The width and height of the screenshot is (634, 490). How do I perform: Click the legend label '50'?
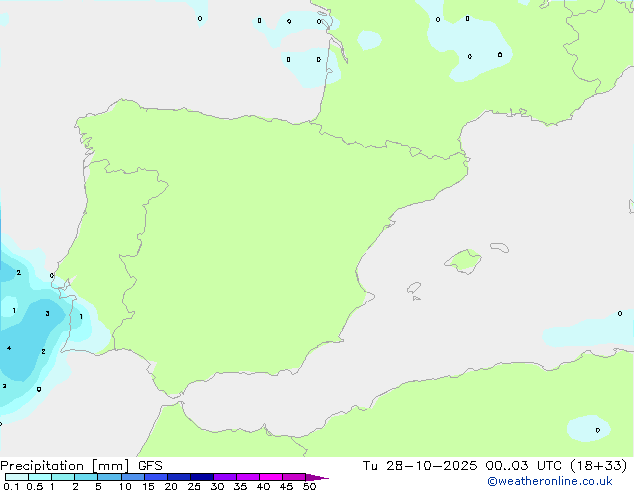[309, 486]
